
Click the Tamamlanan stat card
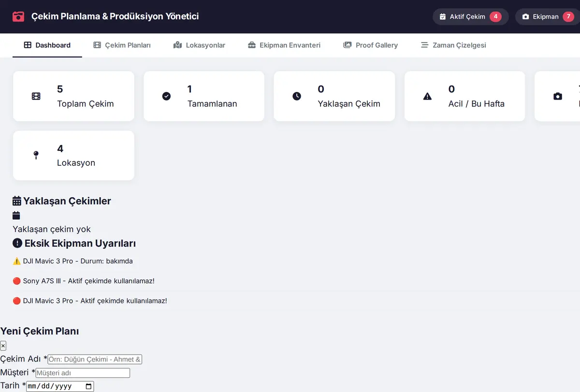pos(204,96)
